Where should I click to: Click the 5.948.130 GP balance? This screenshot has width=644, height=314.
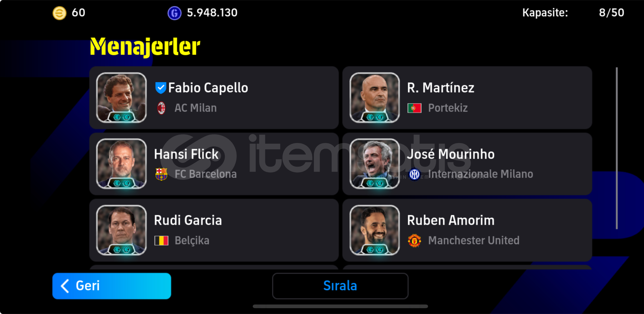[212, 13]
